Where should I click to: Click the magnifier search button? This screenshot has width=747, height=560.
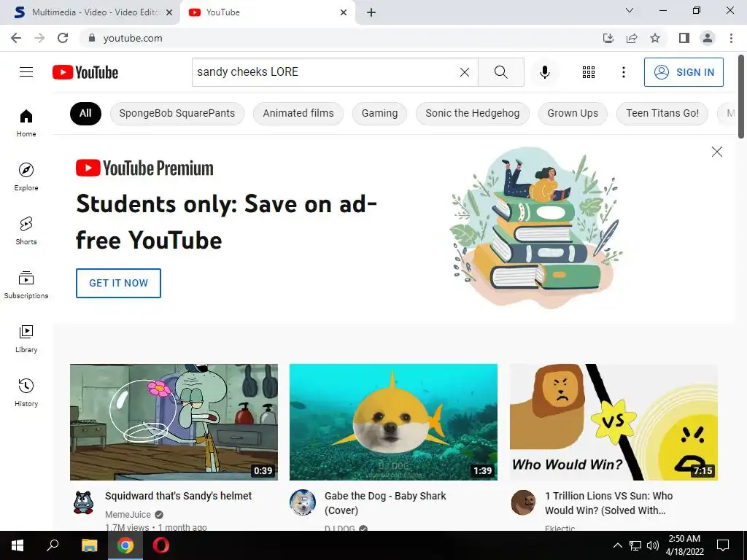pyautogui.click(x=500, y=72)
